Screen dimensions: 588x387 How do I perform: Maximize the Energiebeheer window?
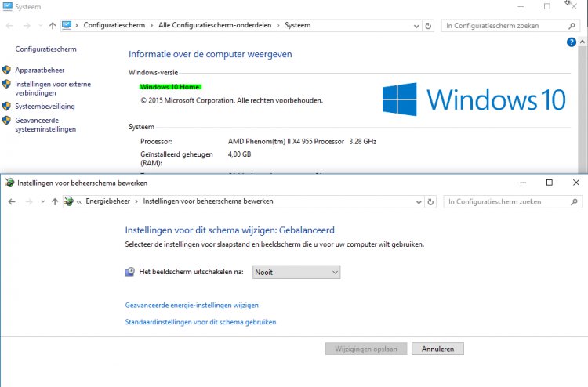[x=550, y=183]
